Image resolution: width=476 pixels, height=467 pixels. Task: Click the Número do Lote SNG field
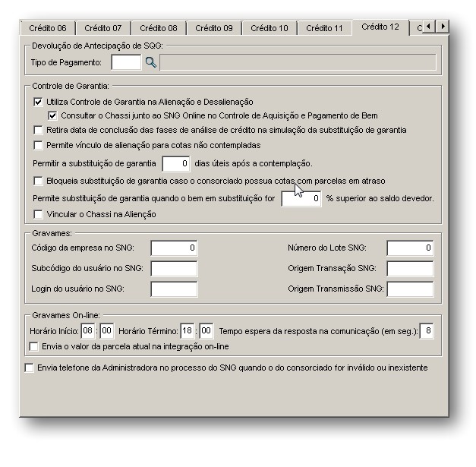tap(410, 248)
